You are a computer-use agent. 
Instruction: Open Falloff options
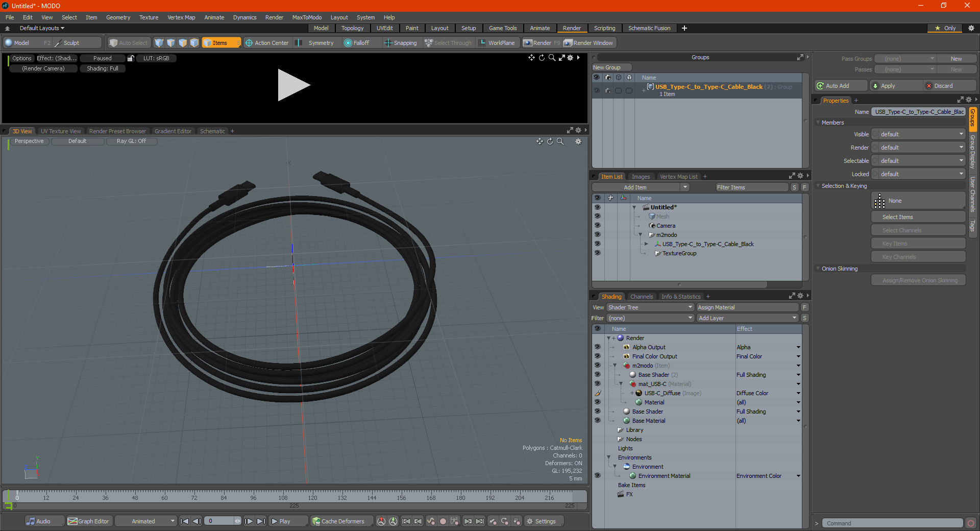click(357, 43)
